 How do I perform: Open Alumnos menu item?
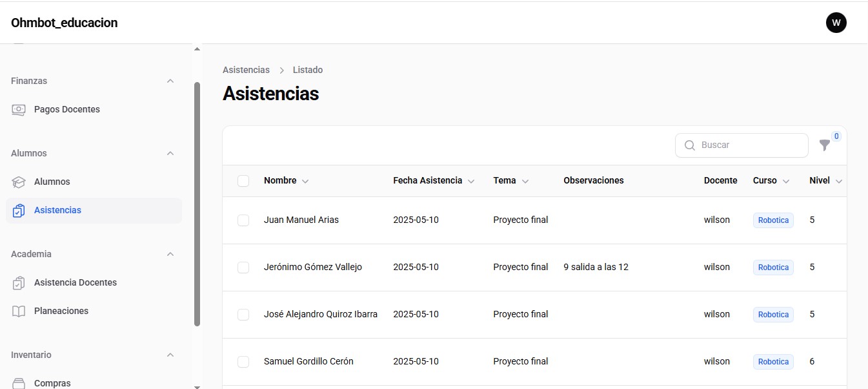[94, 182]
